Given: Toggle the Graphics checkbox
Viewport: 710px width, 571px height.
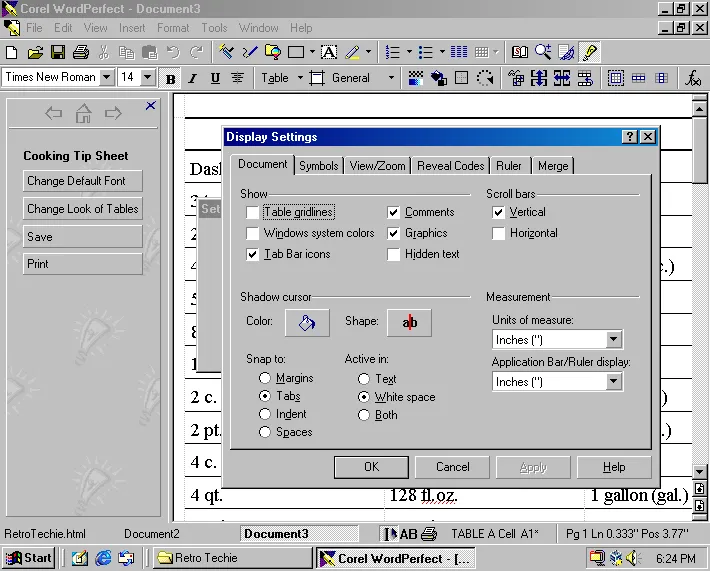Looking at the screenshot, I should [393, 234].
